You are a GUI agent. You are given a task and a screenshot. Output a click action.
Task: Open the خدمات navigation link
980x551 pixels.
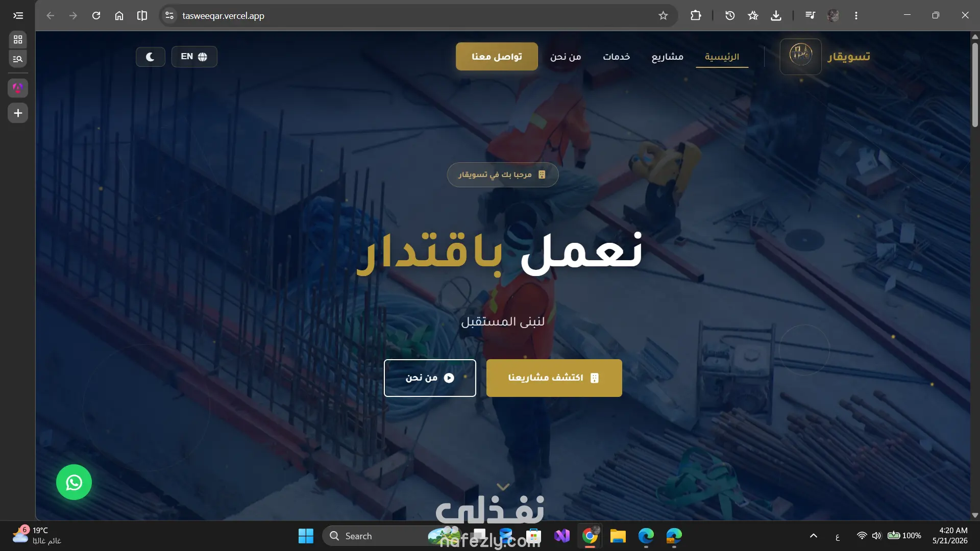pos(616,56)
